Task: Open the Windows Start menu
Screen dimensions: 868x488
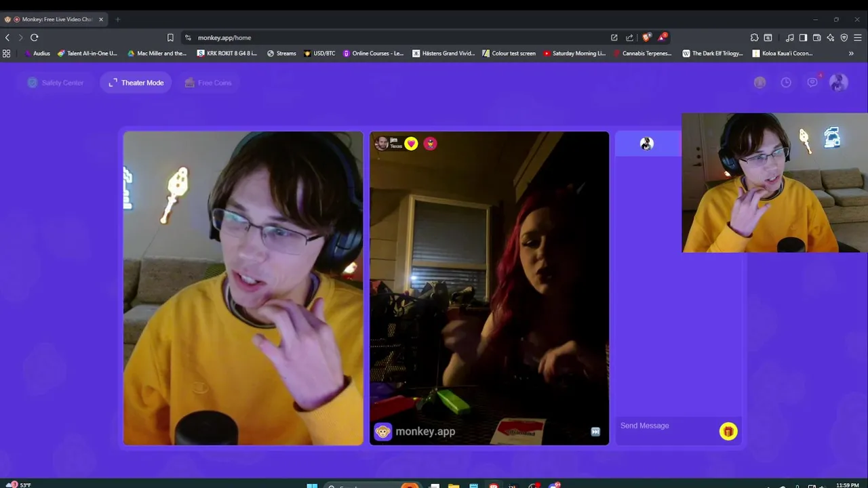Action: click(312, 485)
